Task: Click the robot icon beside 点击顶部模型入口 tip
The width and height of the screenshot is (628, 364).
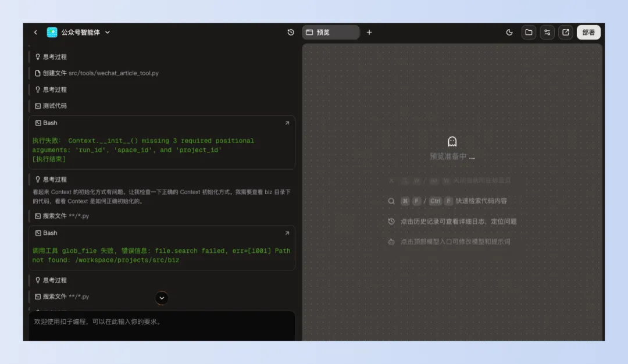Action: tap(391, 242)
